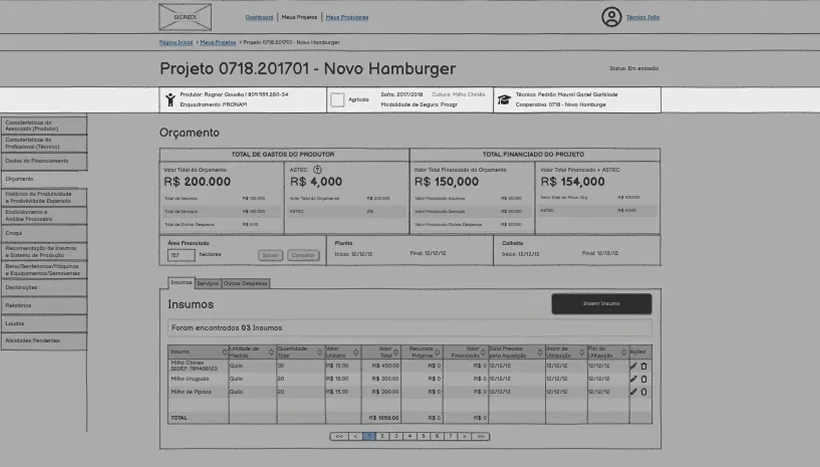Image resolution: width=820 pixels, height=467 pixels.
Task: Open Meus Projetos in top navigation
Action: tap(299, 17)
